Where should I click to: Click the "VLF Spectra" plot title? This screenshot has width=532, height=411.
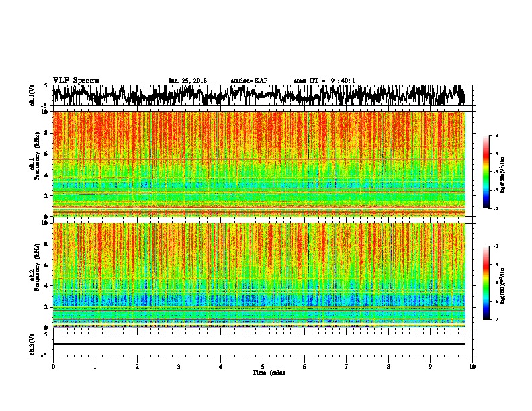coord(76,81)
